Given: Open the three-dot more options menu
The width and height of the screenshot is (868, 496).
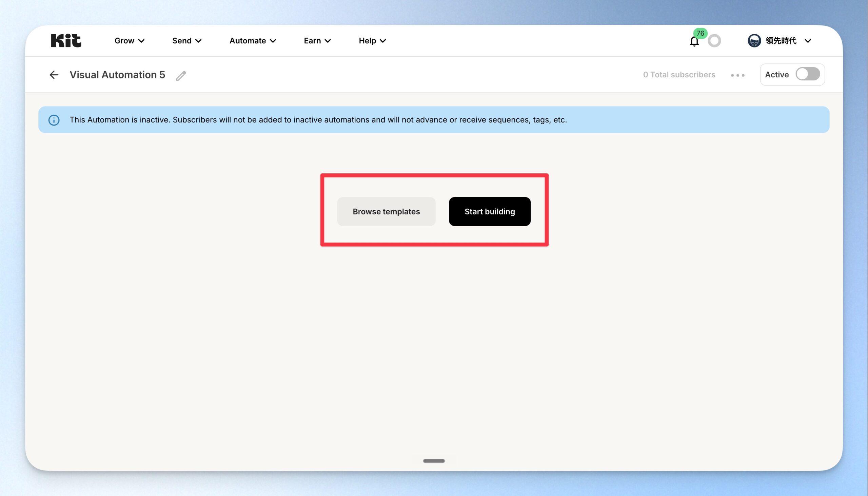Looking at the screenshot, I should point(737,75).
